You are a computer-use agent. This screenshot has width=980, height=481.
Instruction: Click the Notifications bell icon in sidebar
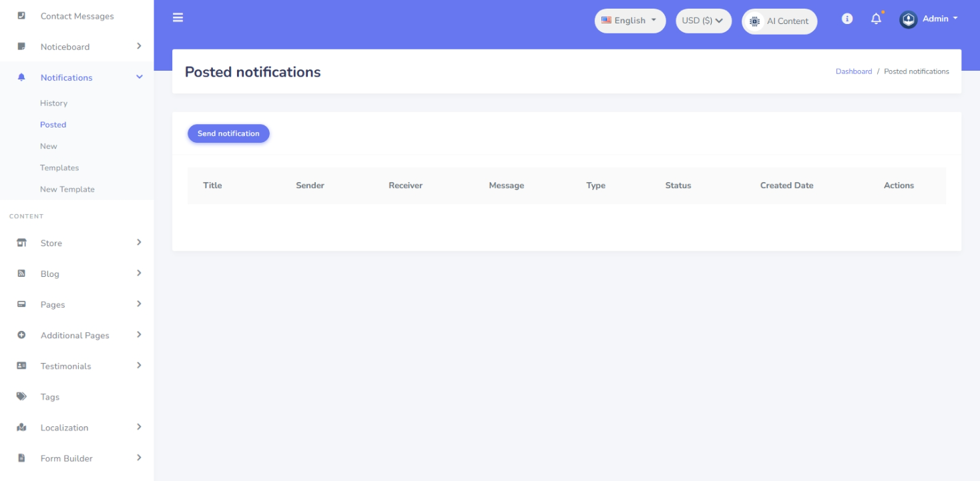pyautogui.click(x=21, y=77)
